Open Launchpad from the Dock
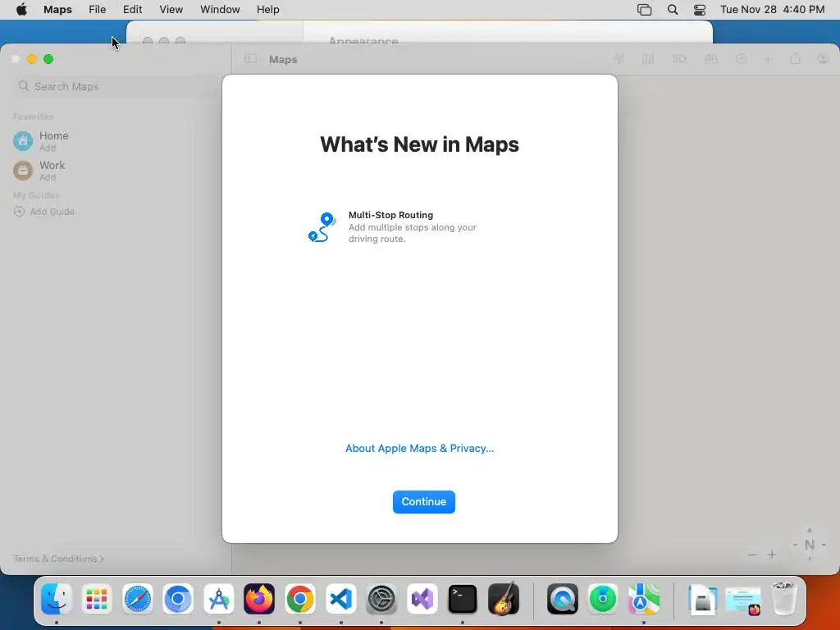 [97, 599]
